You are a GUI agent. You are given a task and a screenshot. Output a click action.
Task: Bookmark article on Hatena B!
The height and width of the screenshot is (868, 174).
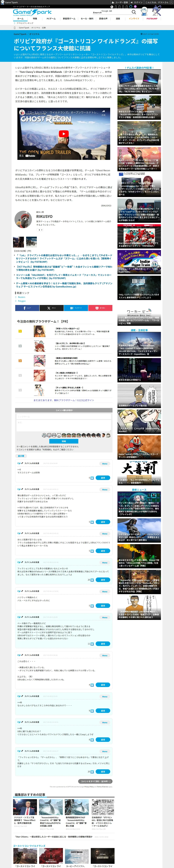click(76, 308)
